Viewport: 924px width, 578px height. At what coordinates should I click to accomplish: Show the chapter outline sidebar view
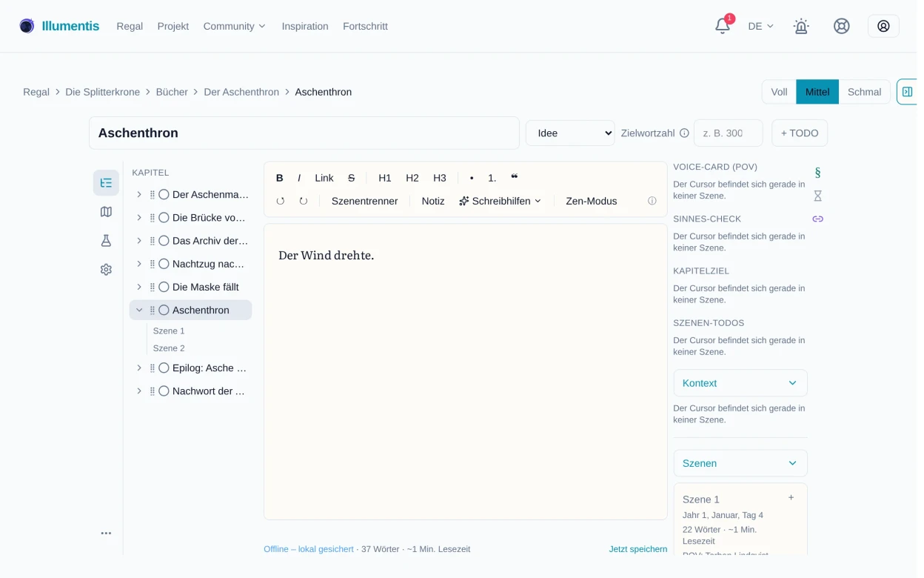(106, 183)
